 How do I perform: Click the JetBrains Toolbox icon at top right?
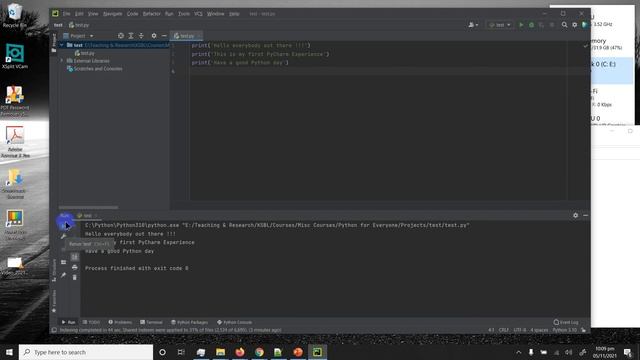click(584, 25)
